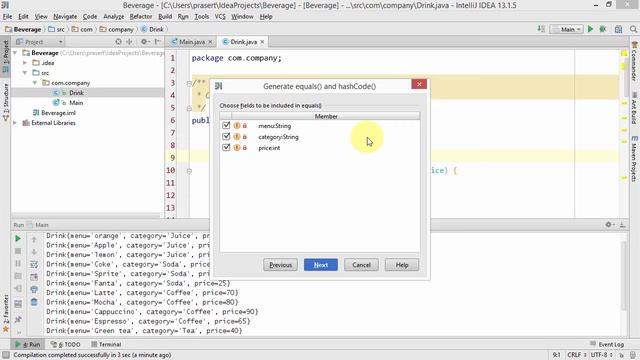This screenshot has height=360, width=640.
Task: Stop the process in the Run panel
Action: pos(18,251)
